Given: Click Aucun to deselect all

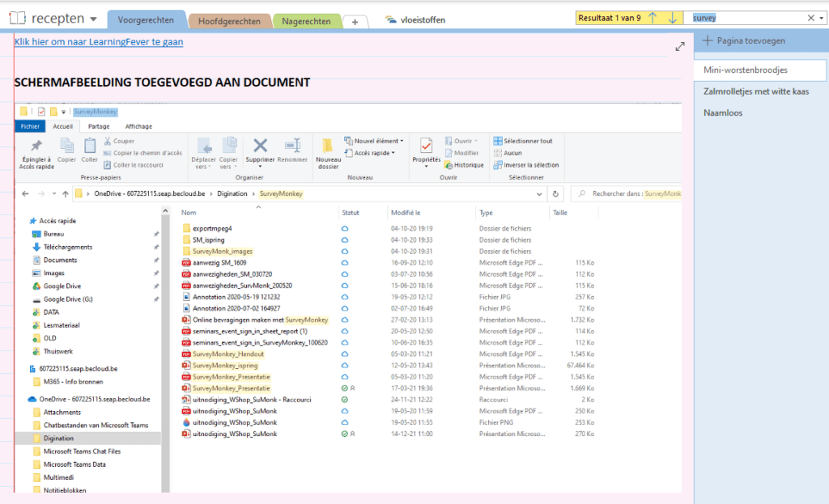Looking at the screenshot, I should (508, 153).
